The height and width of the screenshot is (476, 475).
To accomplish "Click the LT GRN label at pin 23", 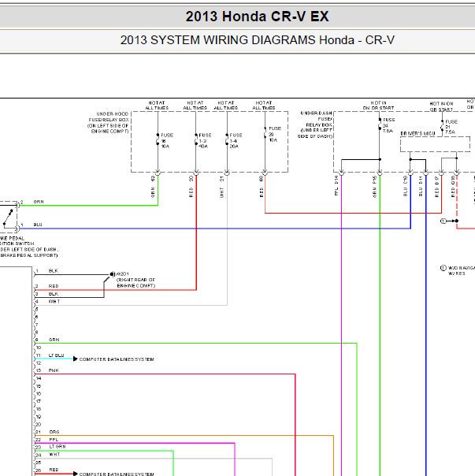I will (58, 447).
